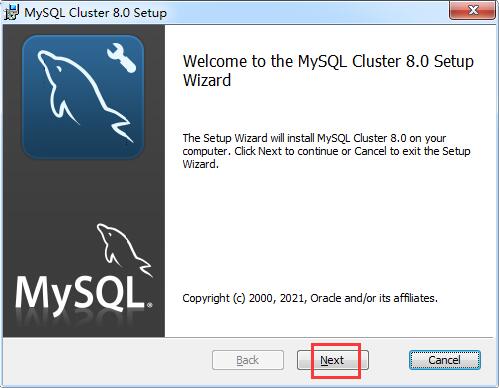Close the MySQL Cluster 8.0 Setup window
The image size is (499, 388).
pyautogui.click(x=472, y=10)
